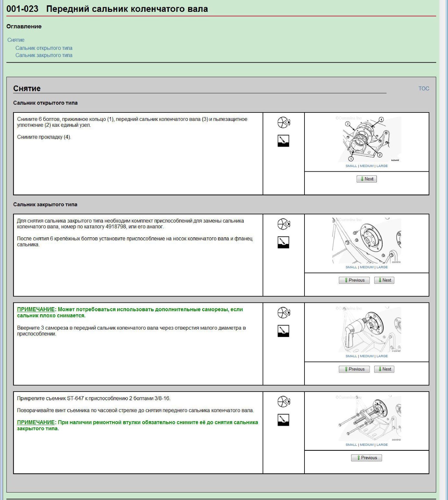Select MEDIUM size for the ST-647 puller diagram
The width and height of the screenshot is (448, 500).
point(366,445)
